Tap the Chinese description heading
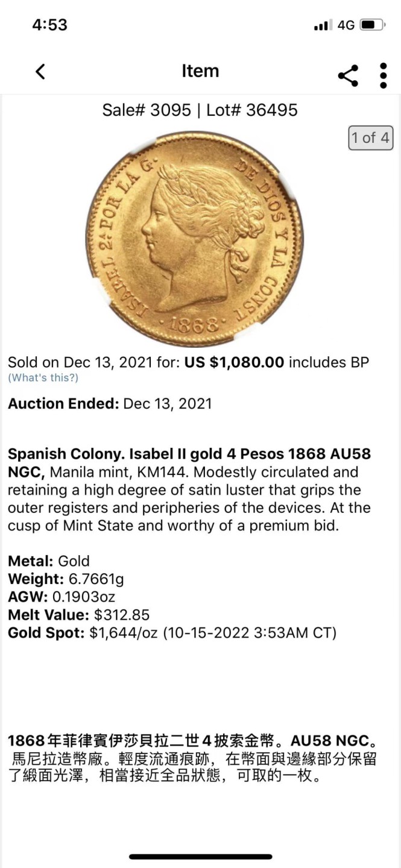This screenshot has height=868, width=401. 193,741
